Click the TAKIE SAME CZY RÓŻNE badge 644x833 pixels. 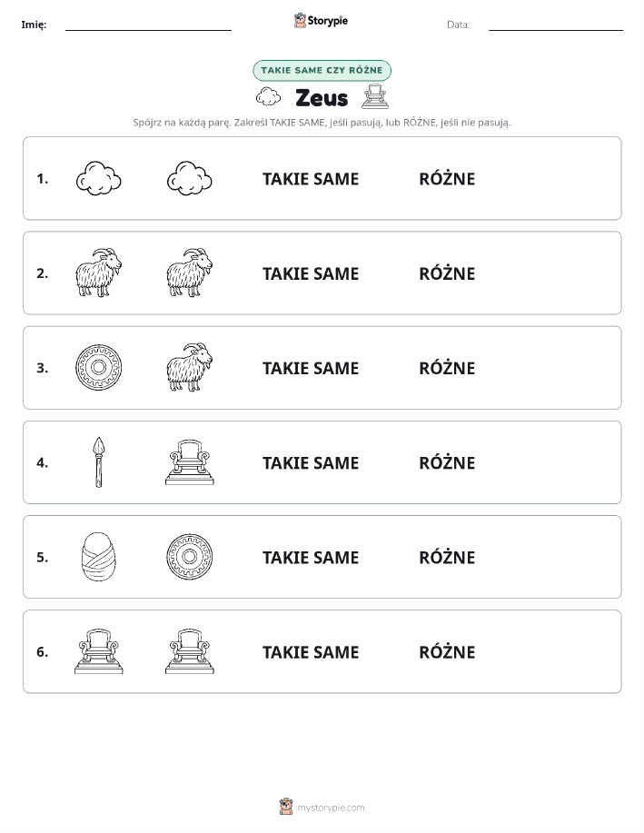click(x=322, y=70)
